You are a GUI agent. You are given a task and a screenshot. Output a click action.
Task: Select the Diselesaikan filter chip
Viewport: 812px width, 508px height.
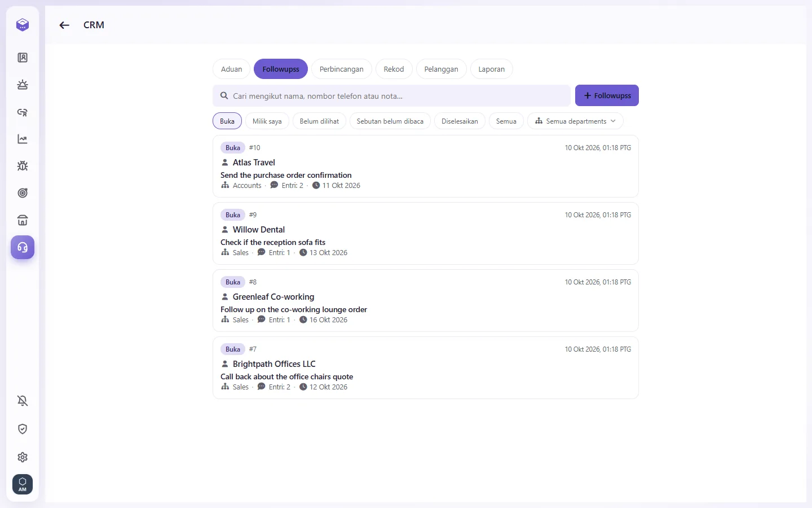[460, 121]
